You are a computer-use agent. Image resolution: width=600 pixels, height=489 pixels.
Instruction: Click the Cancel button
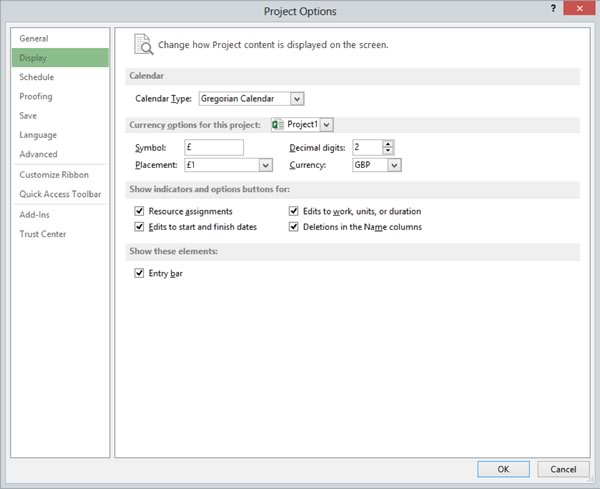click(x=564, y=468)
